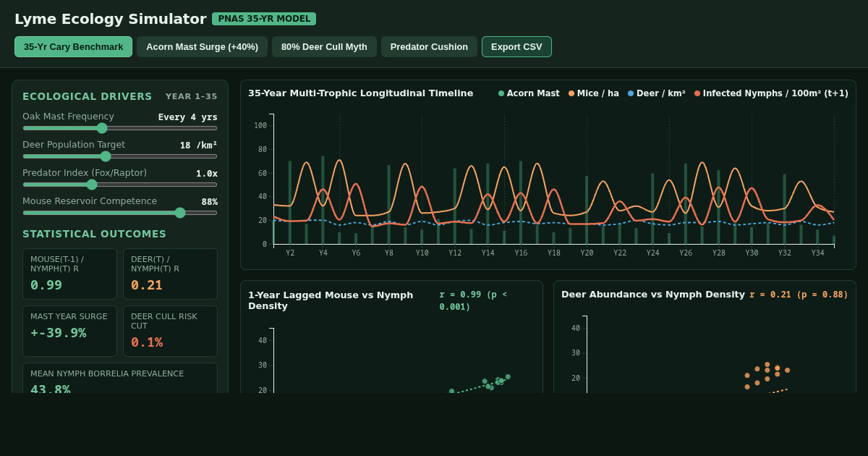Click the Mean Nymph Borrelia Prevalence card
The image size is (868, 456).
point(120,378)
